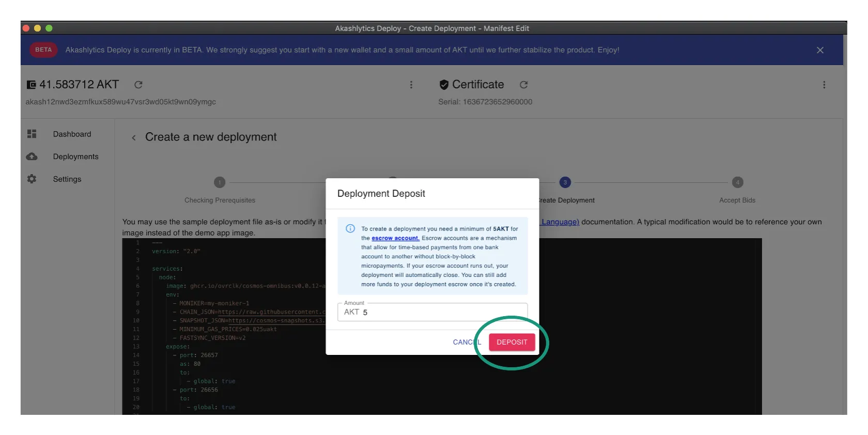Refresh the wallet balance
868x435 pixels.
138,85
